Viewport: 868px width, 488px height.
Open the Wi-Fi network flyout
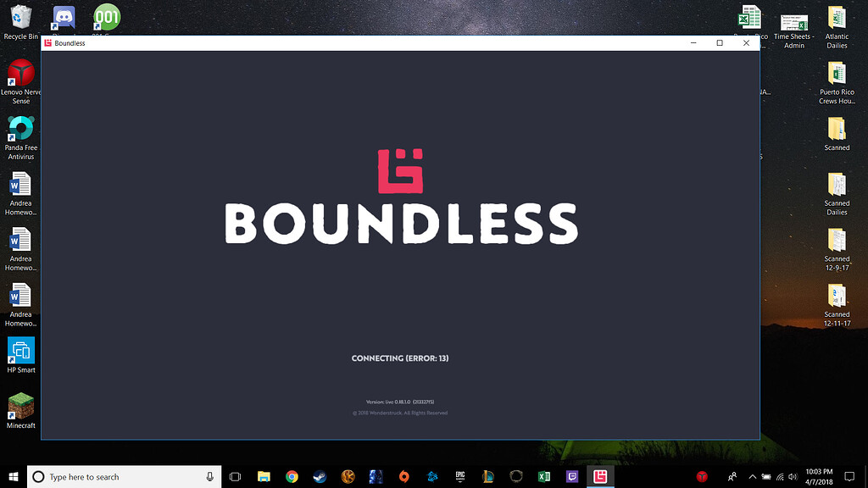click(x=780, y=477)
